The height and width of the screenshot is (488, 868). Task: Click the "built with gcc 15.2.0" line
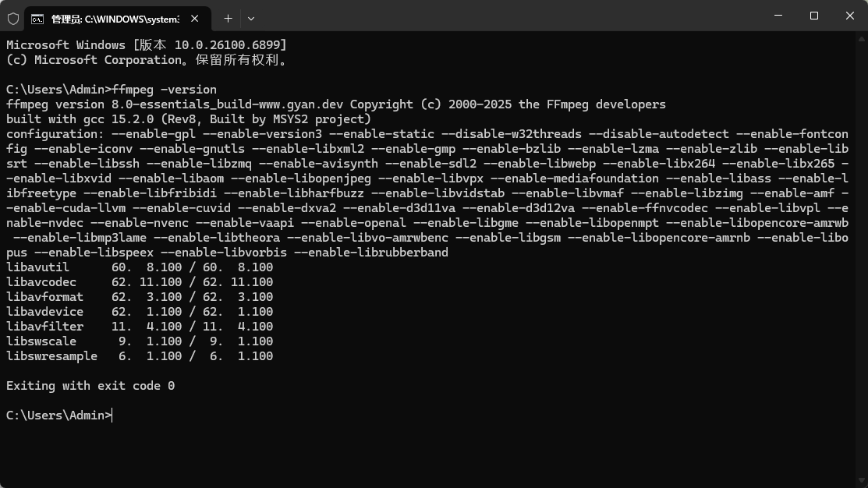click(x=189, y=119)
